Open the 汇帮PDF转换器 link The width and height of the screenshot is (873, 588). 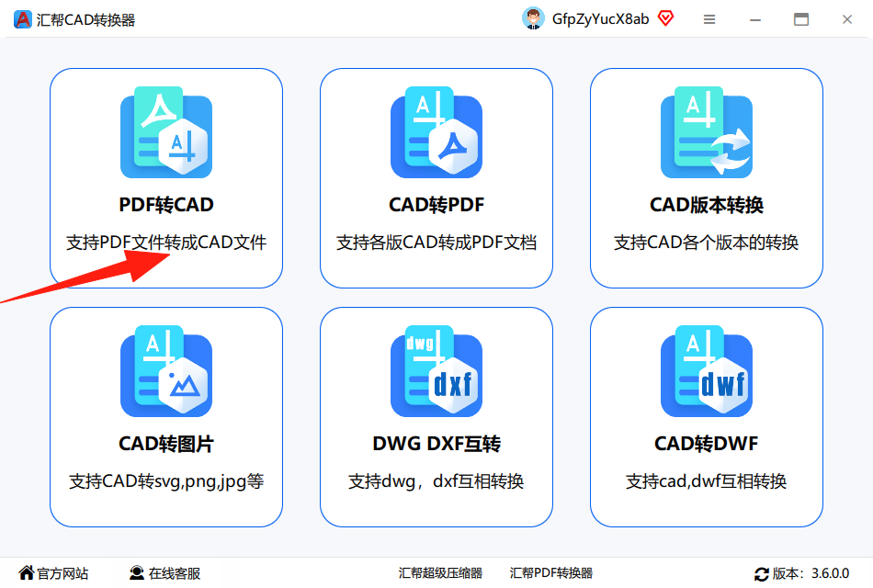550,573
